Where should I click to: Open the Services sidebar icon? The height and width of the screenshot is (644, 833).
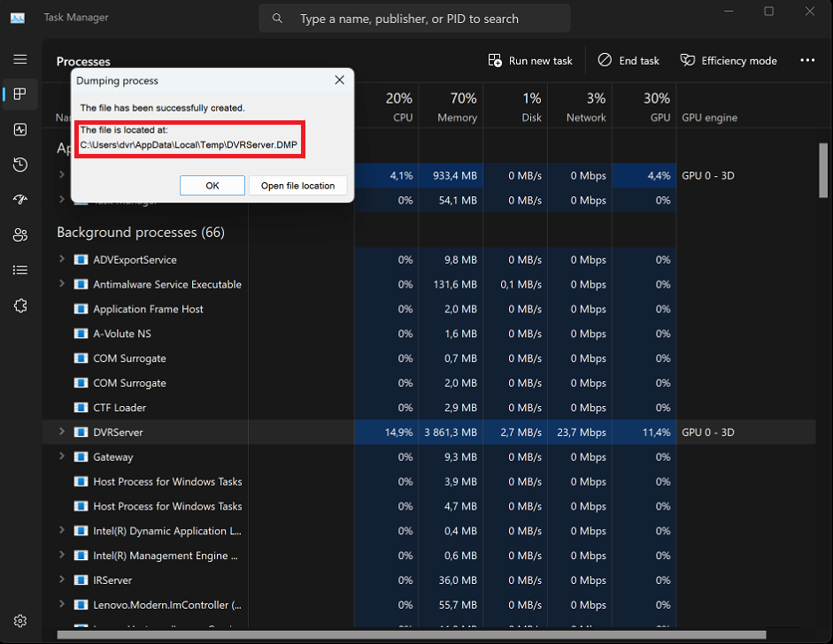click(20, 305)
